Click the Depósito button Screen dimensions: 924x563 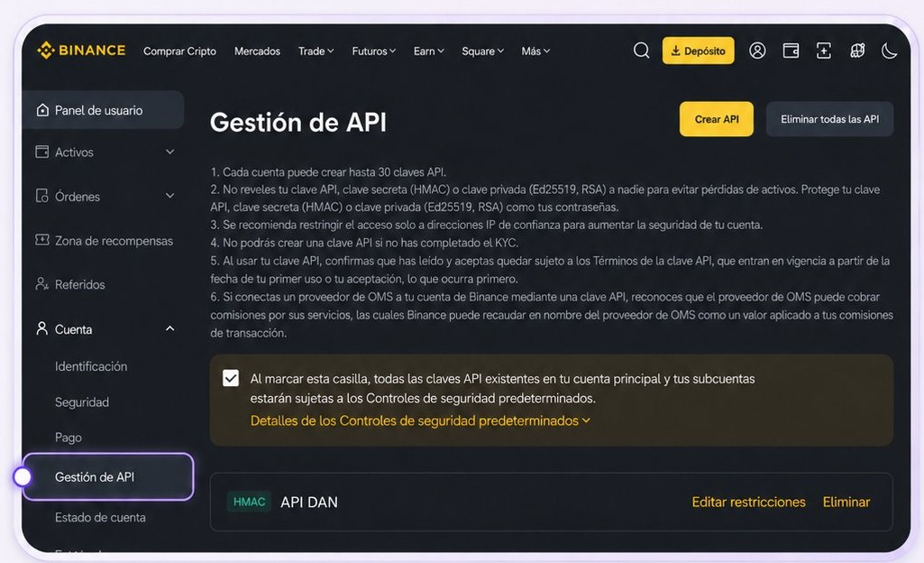tap(699, 51)
